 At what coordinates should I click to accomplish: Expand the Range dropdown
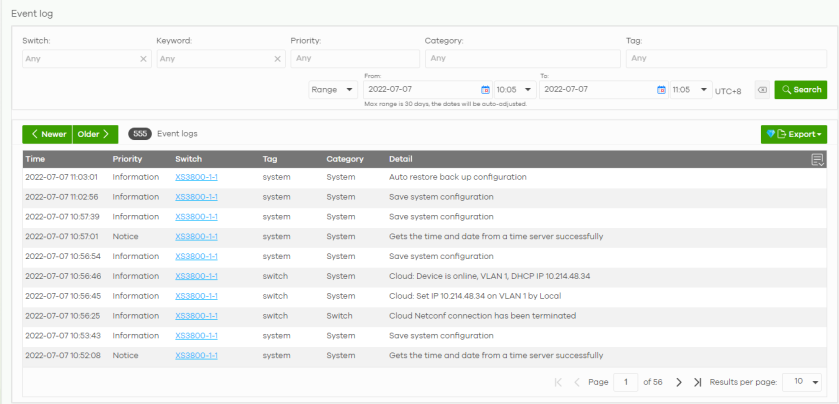coord(333,90)
